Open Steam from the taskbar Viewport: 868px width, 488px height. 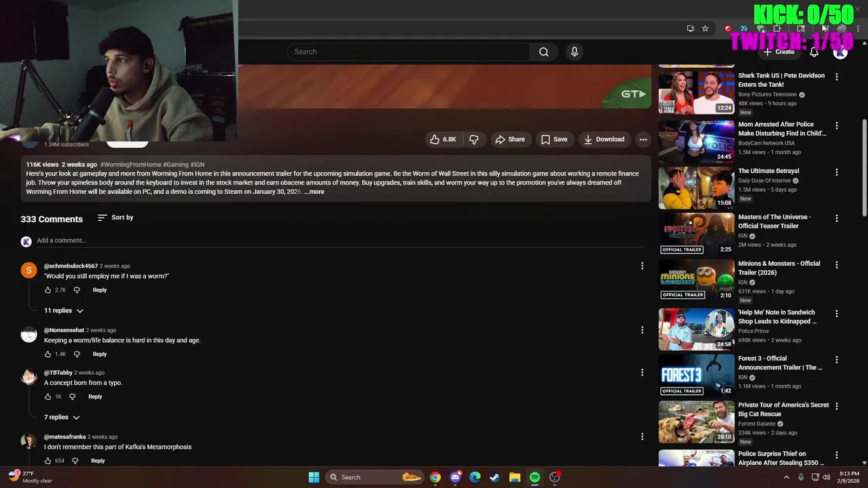point(495,477)
